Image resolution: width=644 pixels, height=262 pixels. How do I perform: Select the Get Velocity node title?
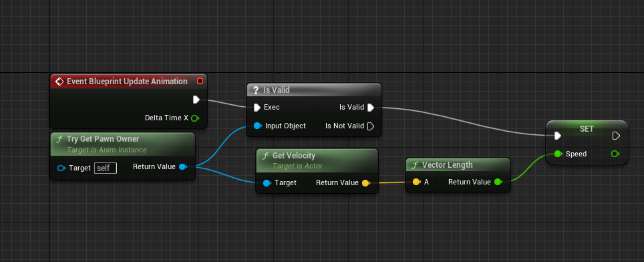pyautogui.click(x=294, y=156)
